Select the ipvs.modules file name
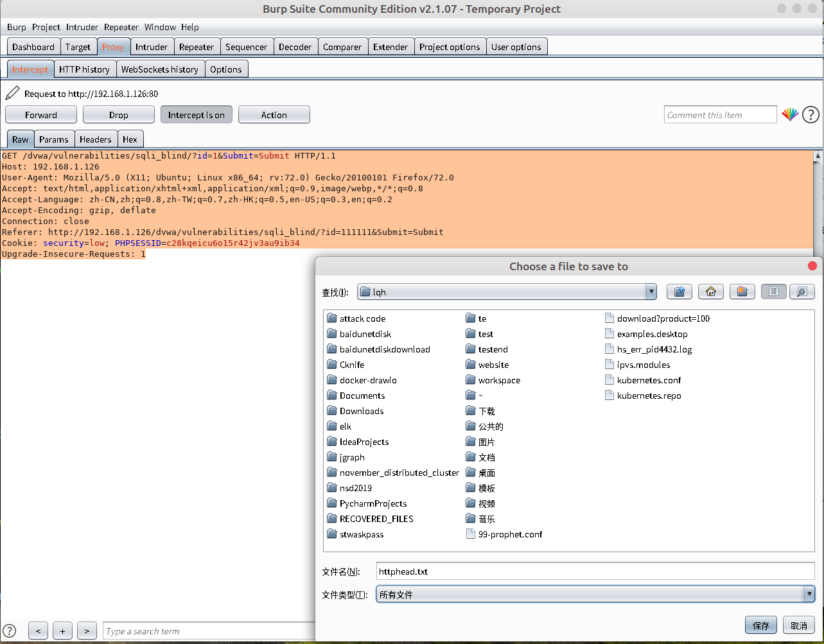The width and height of the screenshot is (824, 644). click(x=644, y=365)
